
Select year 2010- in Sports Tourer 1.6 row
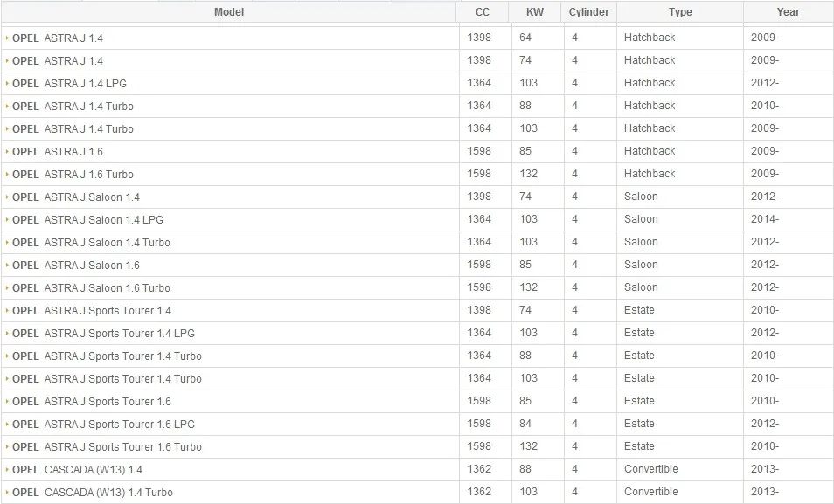tap(765, 401)
